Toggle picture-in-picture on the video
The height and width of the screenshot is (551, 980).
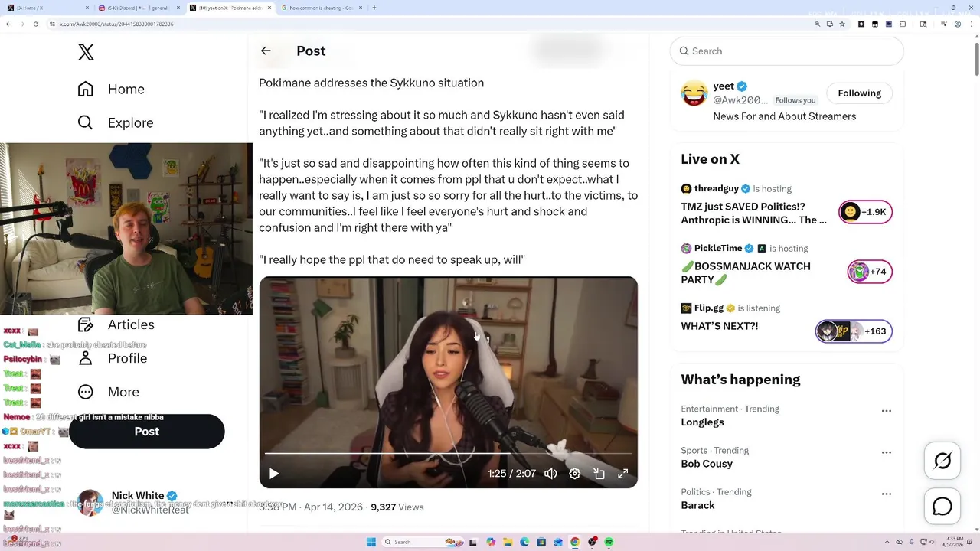[x=599, y=474]
